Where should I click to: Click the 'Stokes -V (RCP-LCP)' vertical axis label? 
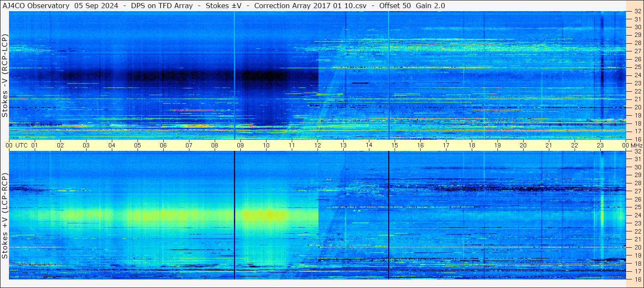[5, 75]
